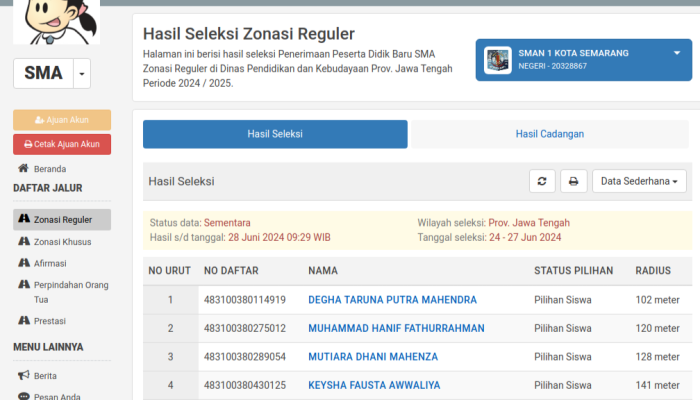Click the road icon beside Prestasi
This screenshot has height=400, width=700.
[24, 320]
